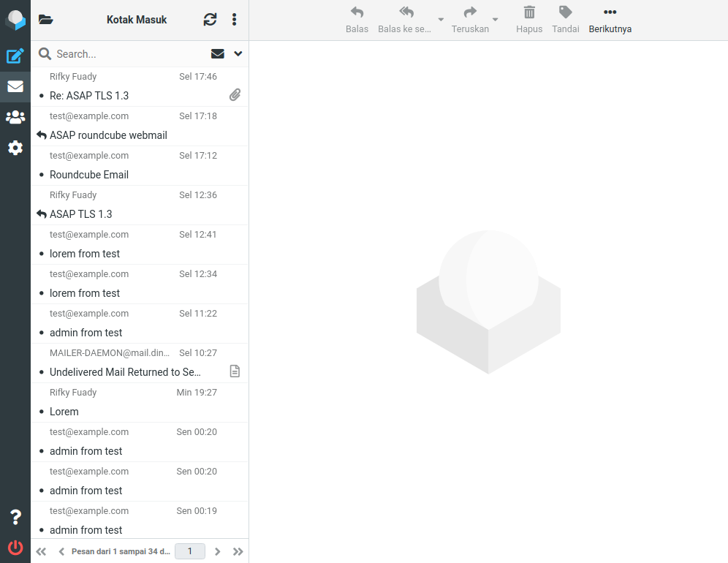Viewport: 728px width, 563px height.
Task: Click the page number input field
Action: [190, 551]
